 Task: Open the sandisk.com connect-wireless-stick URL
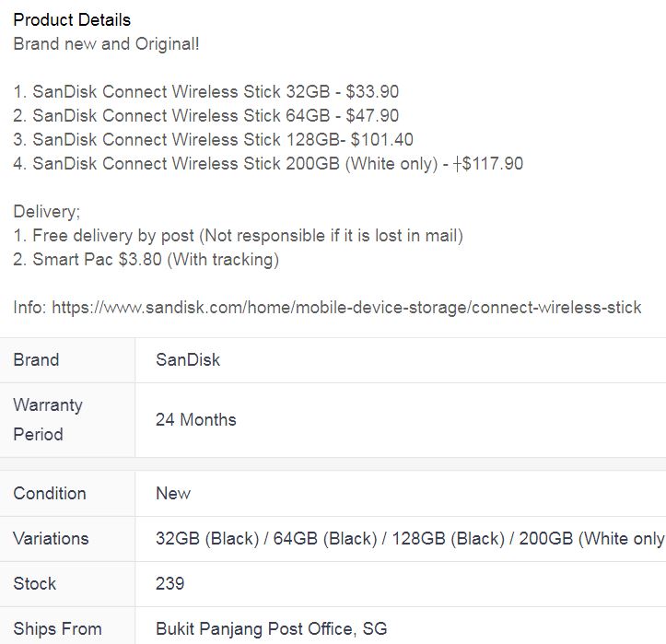point(346,307)
